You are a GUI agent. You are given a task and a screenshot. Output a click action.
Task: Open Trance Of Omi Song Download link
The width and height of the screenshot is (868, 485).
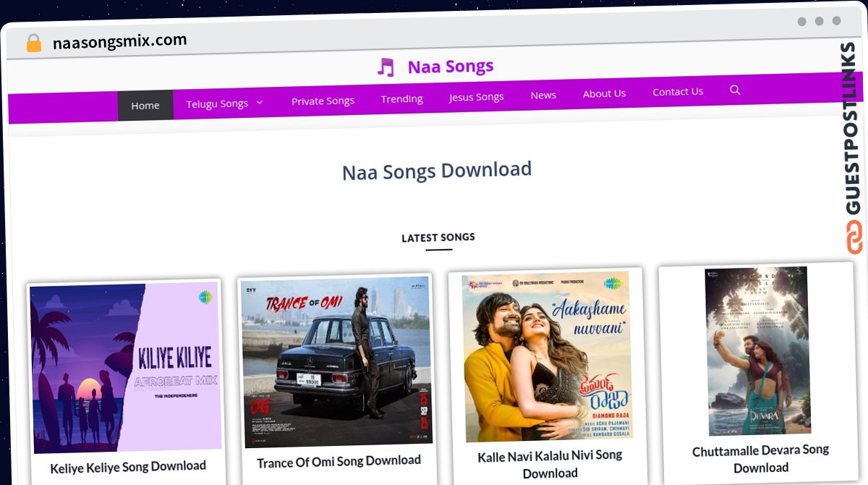339,460
